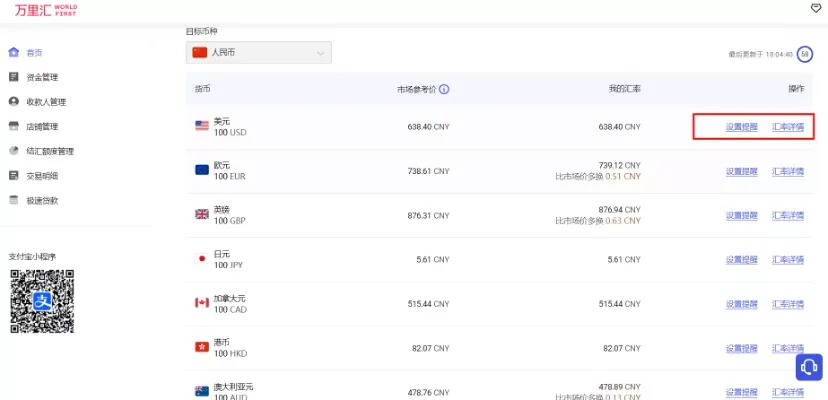Click 汇率详情 link for EUR row
Screen dimensions: 828x400
coord(788,171)
